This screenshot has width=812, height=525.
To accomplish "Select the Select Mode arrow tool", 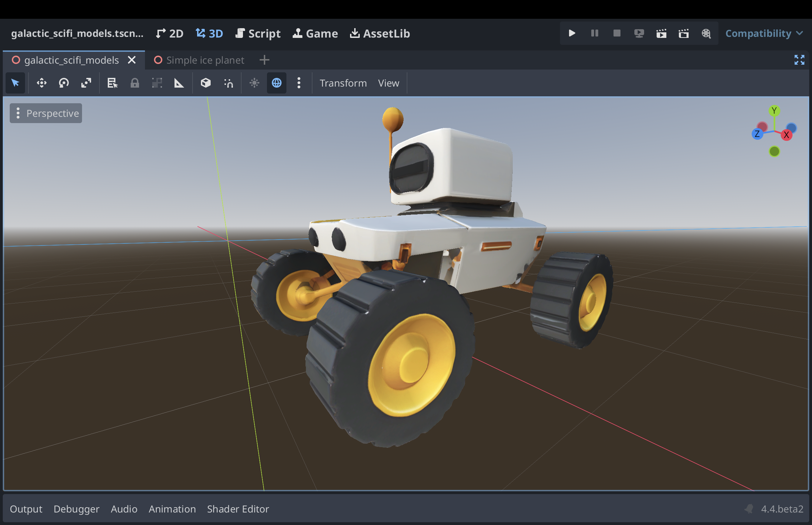I will tap(15, 83).
